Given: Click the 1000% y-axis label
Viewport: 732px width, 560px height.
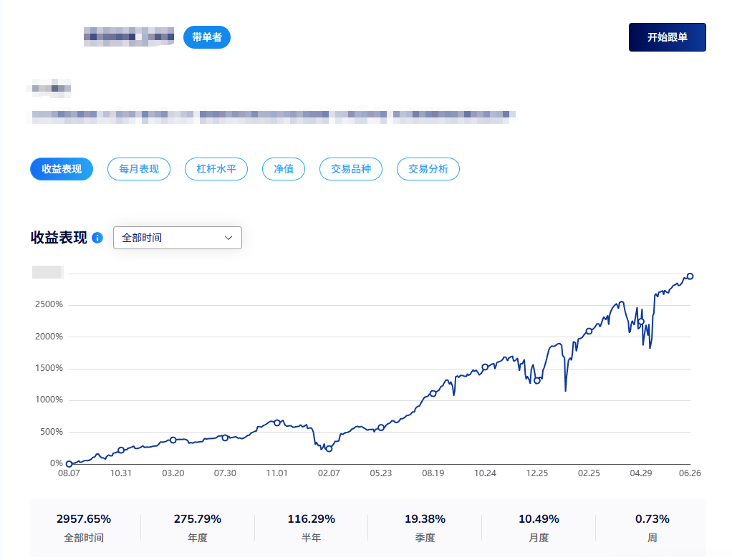Looking at the screenshot, I should tap(49, 400).
